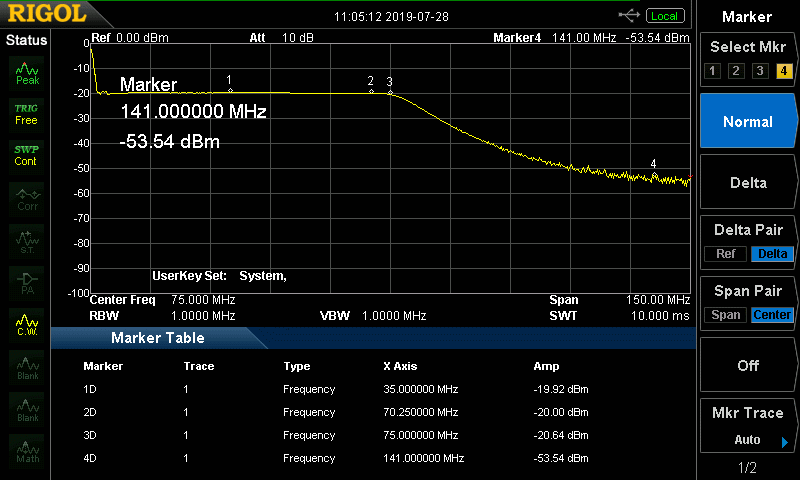Click the yellow C.W. trace icon
This screenshot has width=800, height=480.
point(26,324)
